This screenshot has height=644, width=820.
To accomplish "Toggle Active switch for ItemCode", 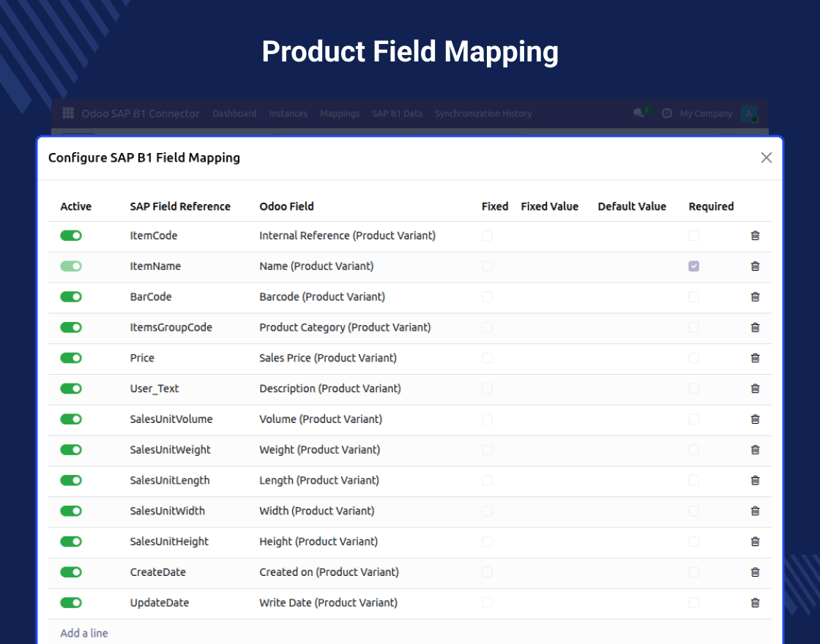I will (71, 236).
